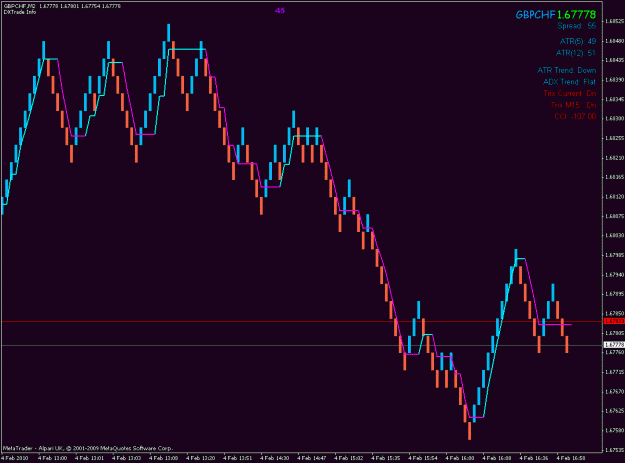Click the 1.68480 price axis label

[614, 41]
